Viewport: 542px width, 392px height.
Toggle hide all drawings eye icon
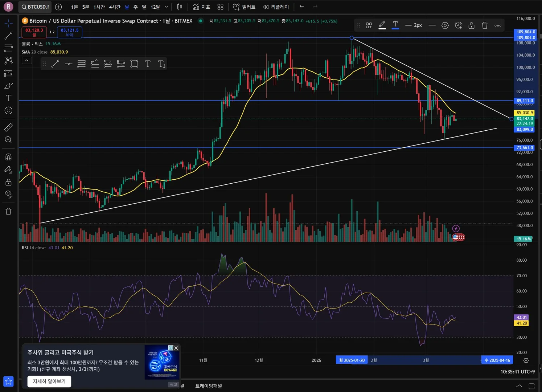point(8,194)
